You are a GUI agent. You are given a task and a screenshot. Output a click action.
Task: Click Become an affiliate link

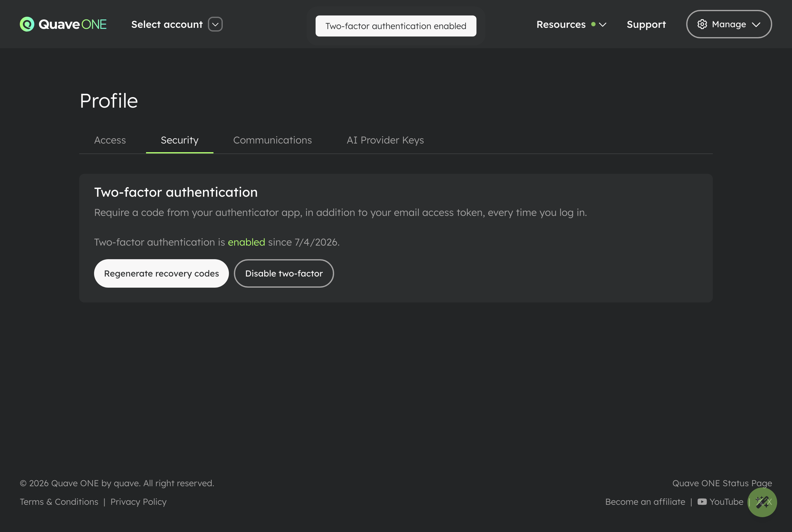click(645, 502)
